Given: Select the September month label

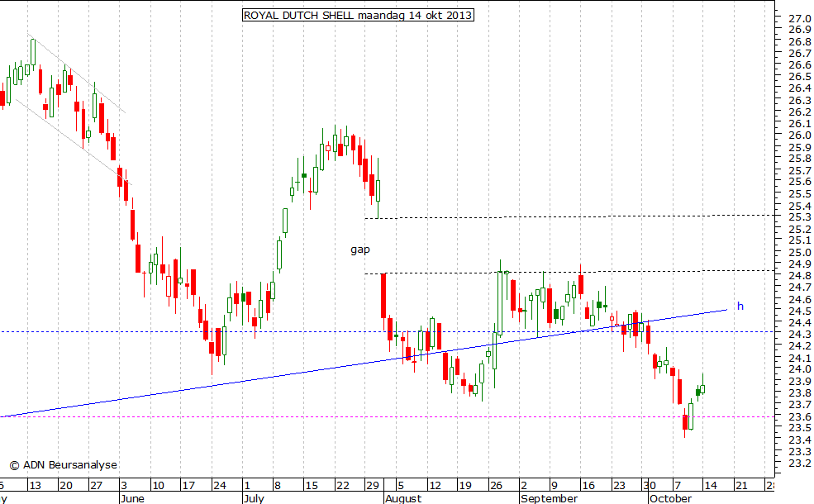Looking at the screenshot, I should point(550,498).
